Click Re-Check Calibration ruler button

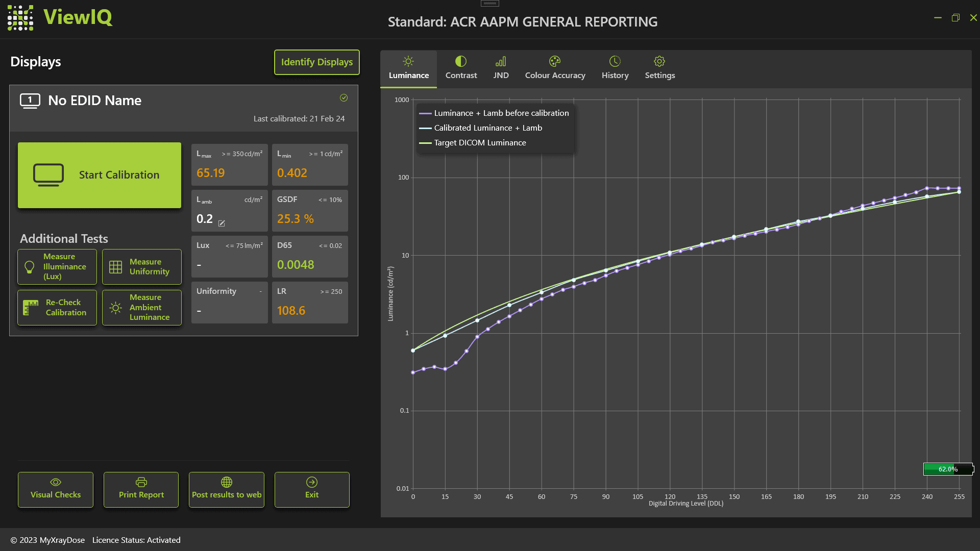click(x=57, y=307)
